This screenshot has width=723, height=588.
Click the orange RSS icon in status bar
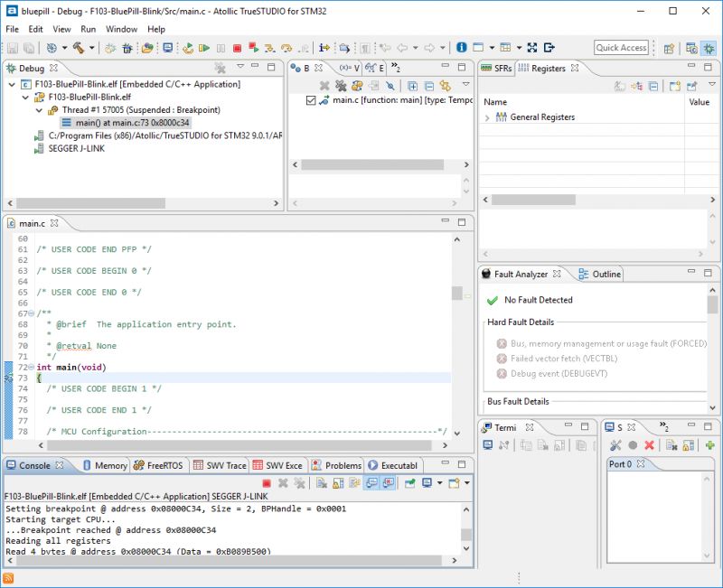coord(8,578)
